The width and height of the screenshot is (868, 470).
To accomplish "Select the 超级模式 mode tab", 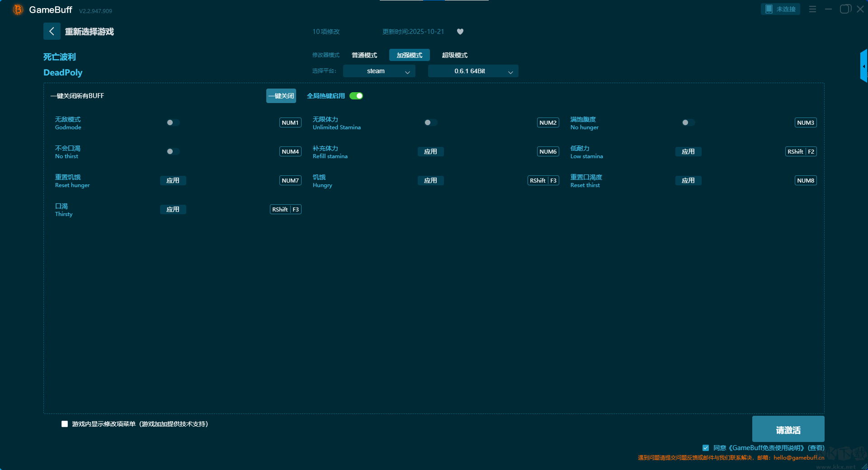I will [x=454, y=55].
